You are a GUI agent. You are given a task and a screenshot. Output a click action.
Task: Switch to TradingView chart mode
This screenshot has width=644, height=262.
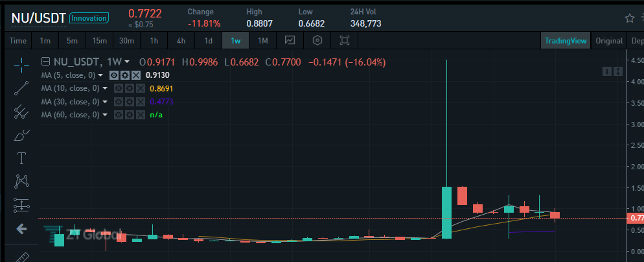tap(566, 41)
